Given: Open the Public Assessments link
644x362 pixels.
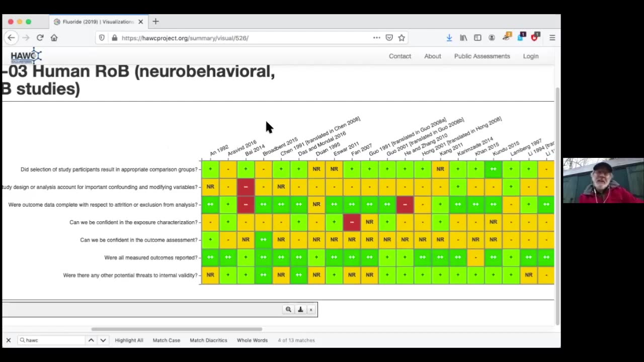Looking at the screenshot, I should coord(482,56).
